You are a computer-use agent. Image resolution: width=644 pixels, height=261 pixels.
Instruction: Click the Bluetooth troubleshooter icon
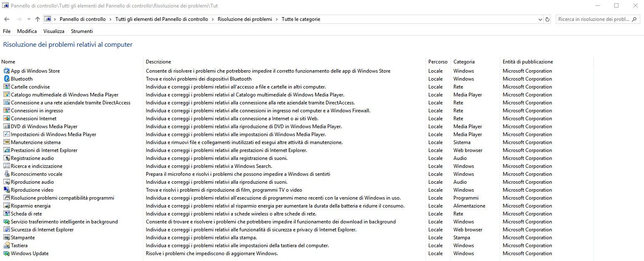(x=6, y=79)
